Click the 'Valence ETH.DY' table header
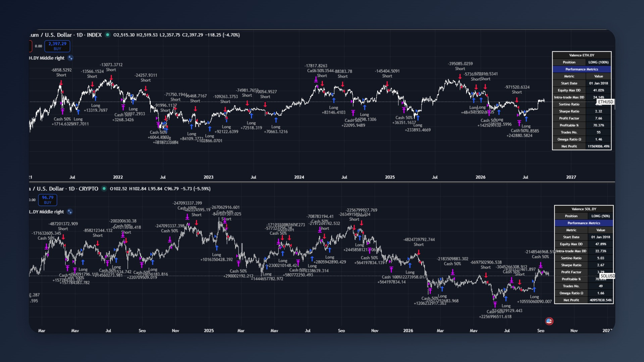 tap(582, 55)
